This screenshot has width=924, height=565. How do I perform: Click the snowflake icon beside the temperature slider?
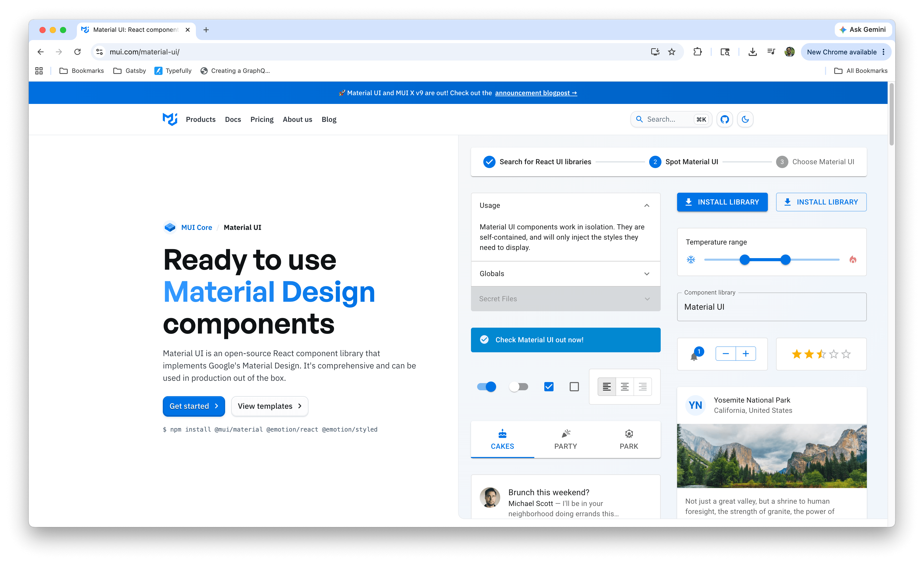click(691, 260)
